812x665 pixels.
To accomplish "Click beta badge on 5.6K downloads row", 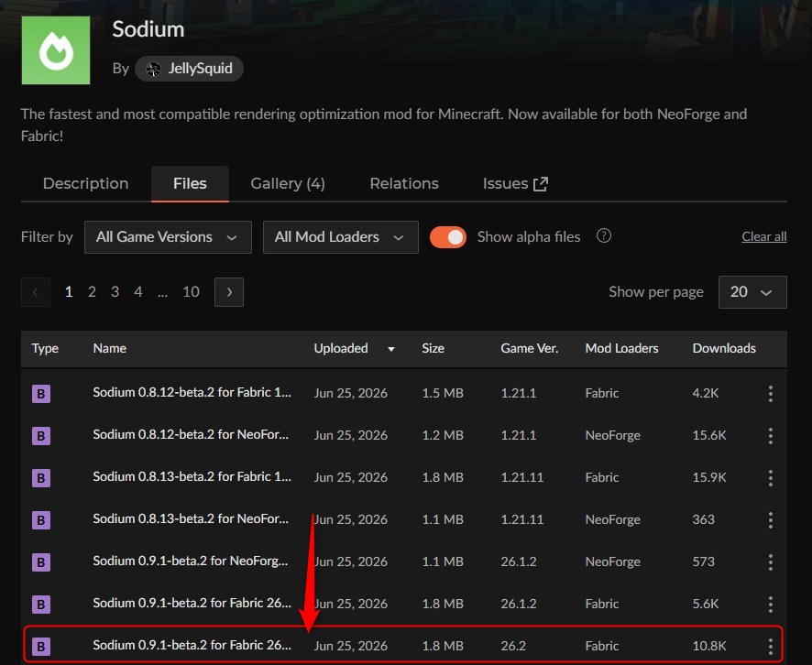I will [x=41, y=605].
